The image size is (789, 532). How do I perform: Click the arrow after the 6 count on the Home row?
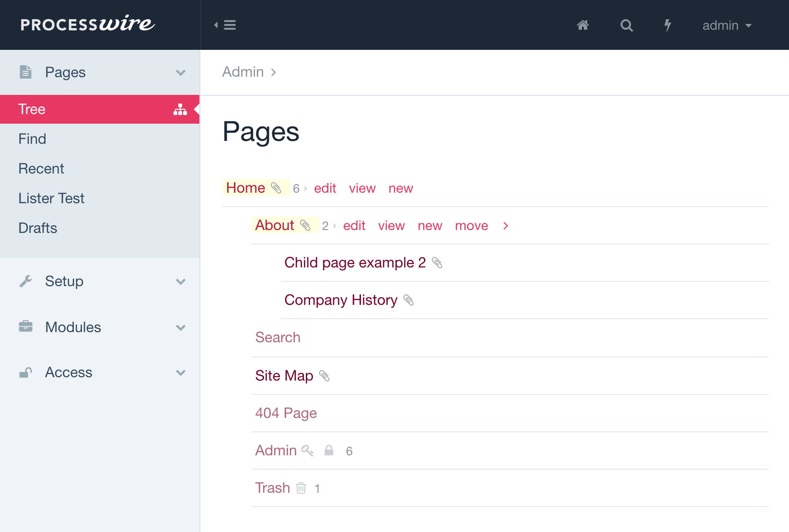pos(305,188)
